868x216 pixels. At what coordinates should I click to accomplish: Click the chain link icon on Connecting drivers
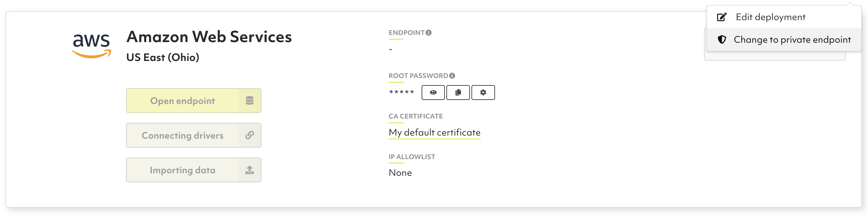tap(249, 135)
